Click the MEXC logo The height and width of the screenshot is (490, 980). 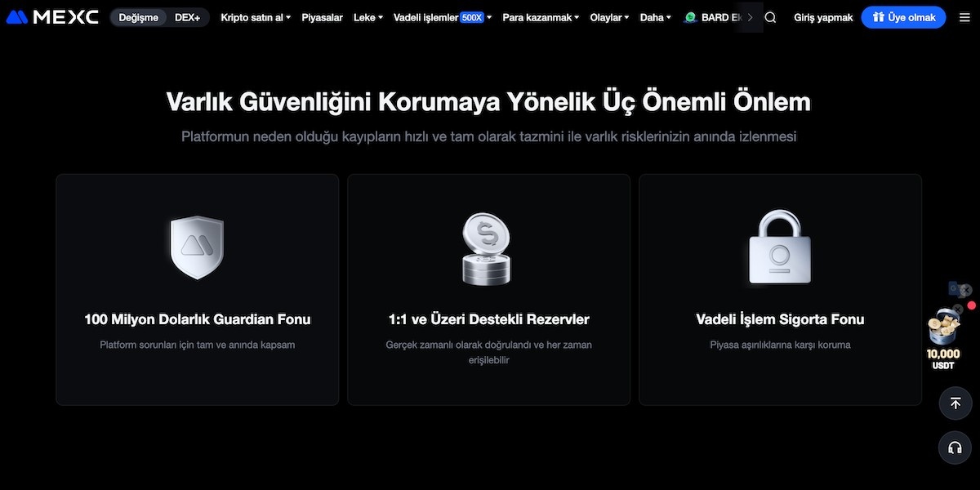point(51,16)
